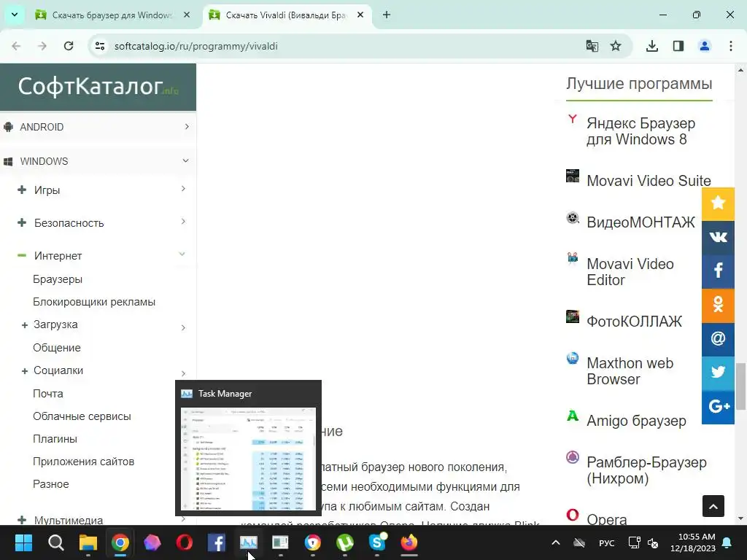Image resolution: width=747 pixels, height=560 pixels.
Task: Open Общение category link
Action: click(57, 348)
